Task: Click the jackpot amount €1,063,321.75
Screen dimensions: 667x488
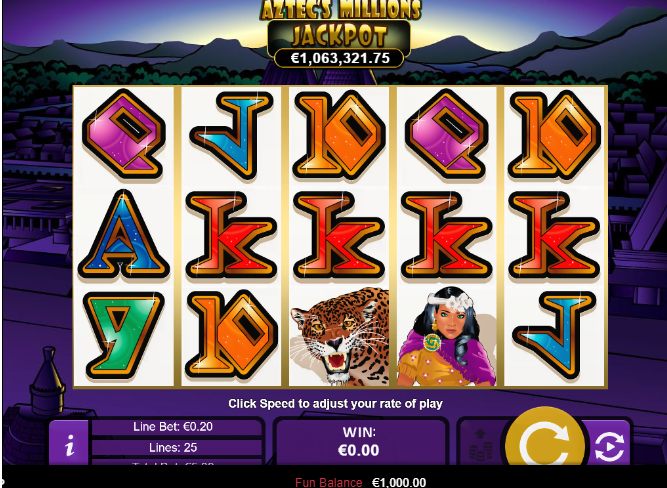Action: pyautogui.click(x=339, y=58)
